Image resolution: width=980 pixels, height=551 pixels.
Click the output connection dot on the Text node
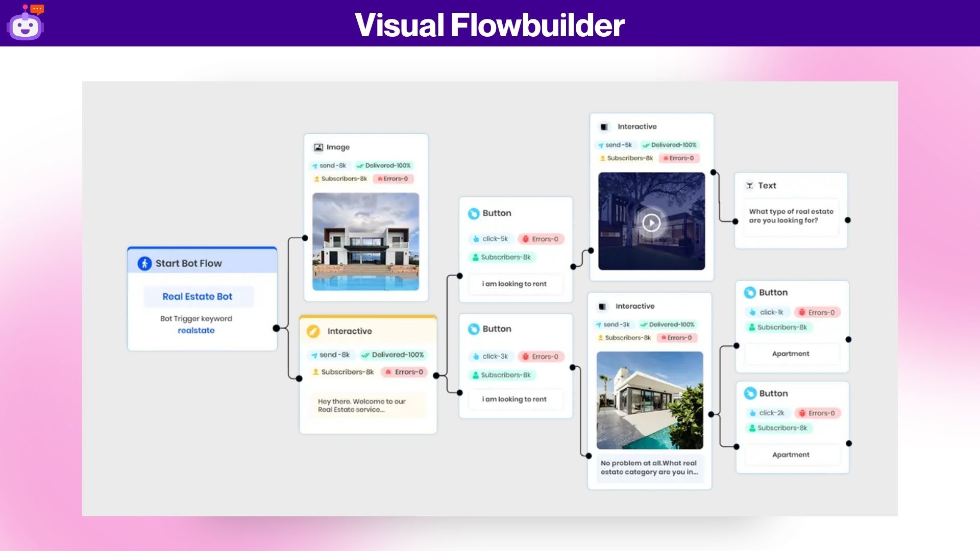848,219
